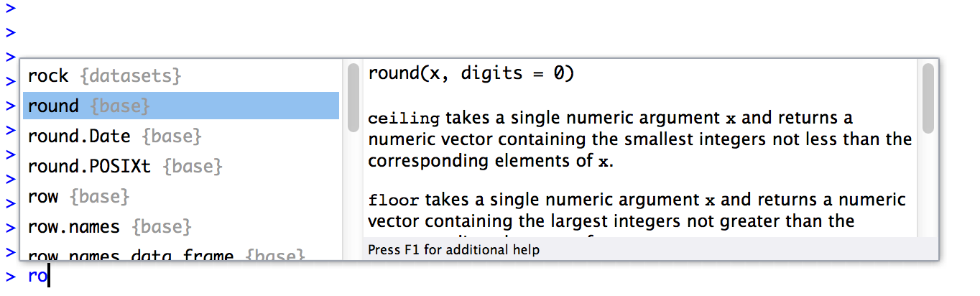Pick the partially visible row.names.data.frame entry
980x296 pixels.
pyautogui.click(x=131, y=255)
